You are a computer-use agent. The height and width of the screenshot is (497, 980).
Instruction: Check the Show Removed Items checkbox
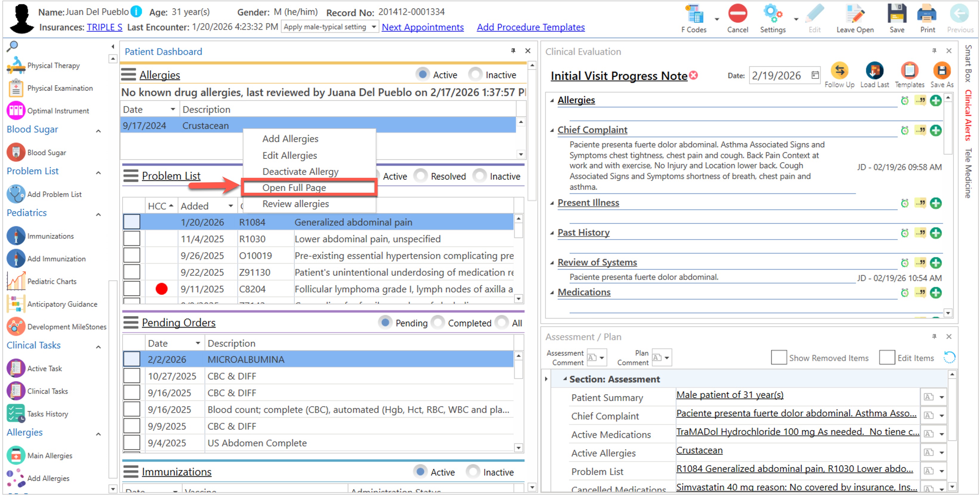coord(778,358)
